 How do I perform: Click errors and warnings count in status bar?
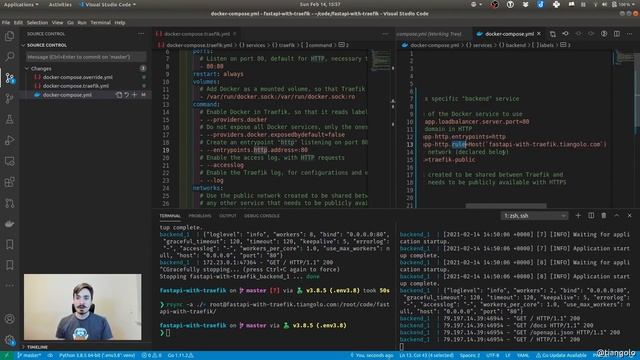pos(151,356)
